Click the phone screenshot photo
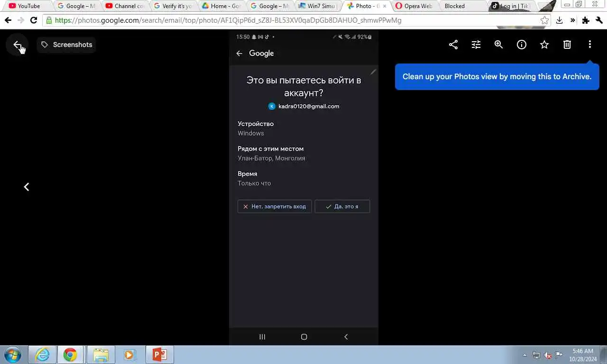607x364 pixels. [x=303, y=187]
